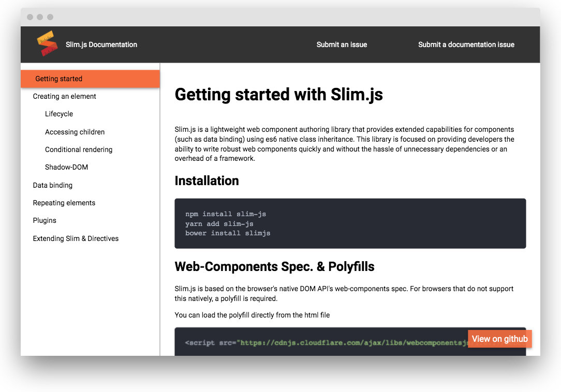Open Extending Slim & Directives section

pyautogui.click(x=76, y=238)
